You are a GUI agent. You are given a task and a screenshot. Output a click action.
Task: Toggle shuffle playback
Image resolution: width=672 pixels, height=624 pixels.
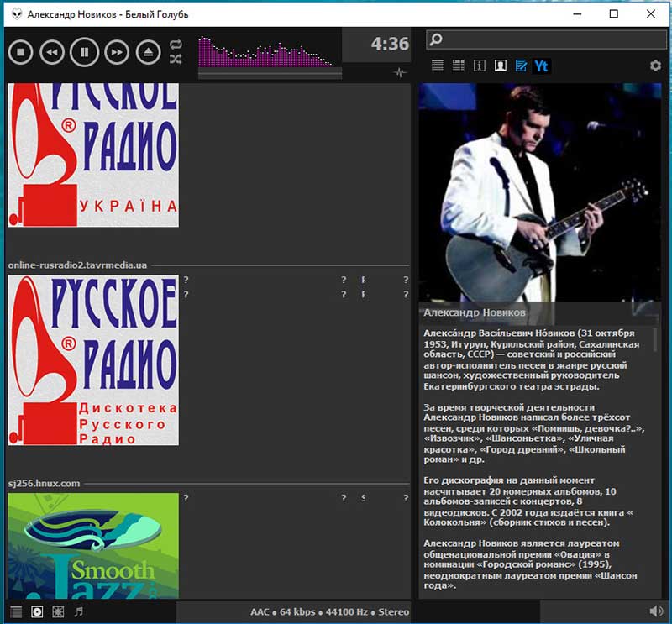coord(176,60)
